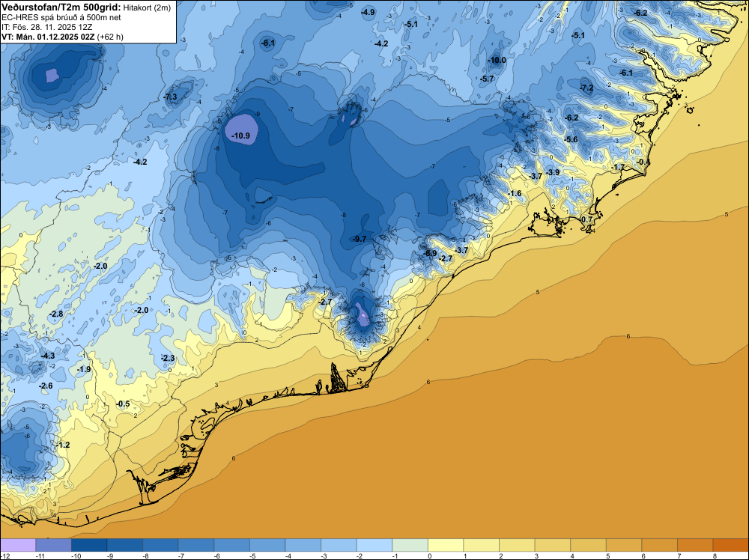Click the -1.9 temperature value
749x560 pixels.
pos(84,370)
